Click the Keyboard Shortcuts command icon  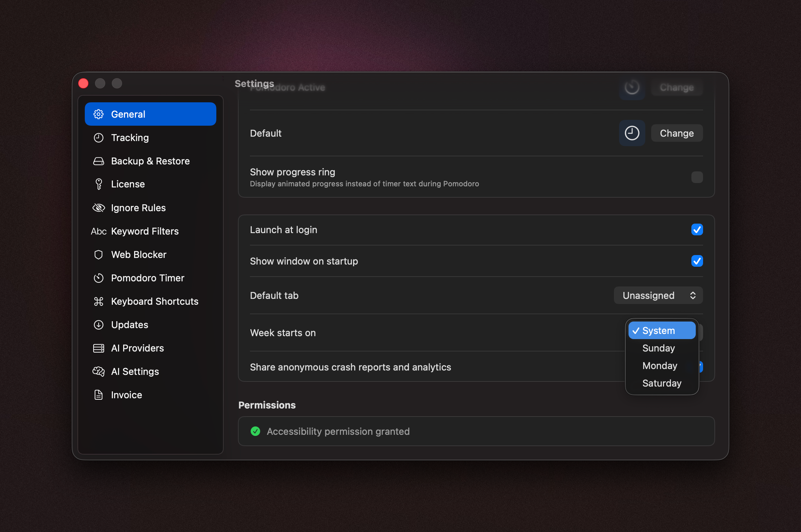pyautogui.click(x=98, y=301)
